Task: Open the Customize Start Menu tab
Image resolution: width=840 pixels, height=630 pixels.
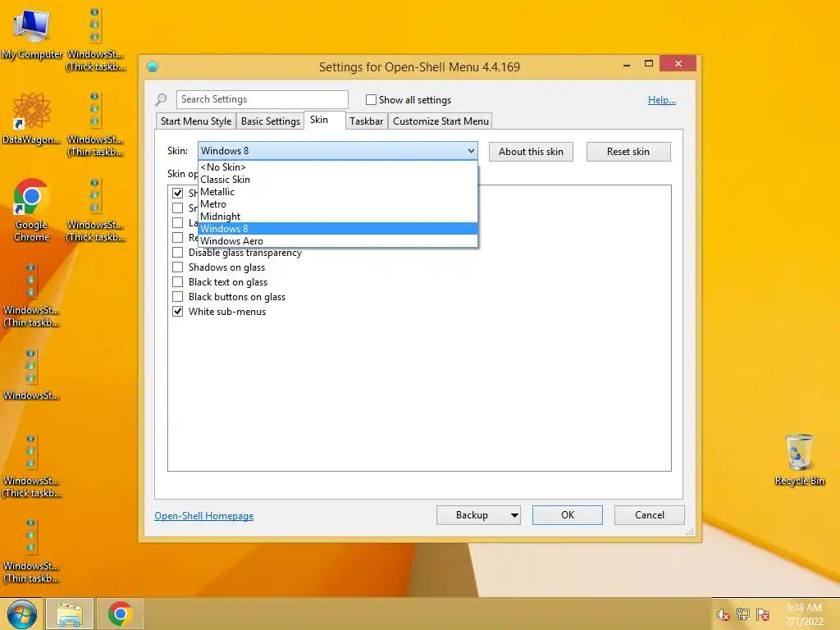Action: [441, 121]
